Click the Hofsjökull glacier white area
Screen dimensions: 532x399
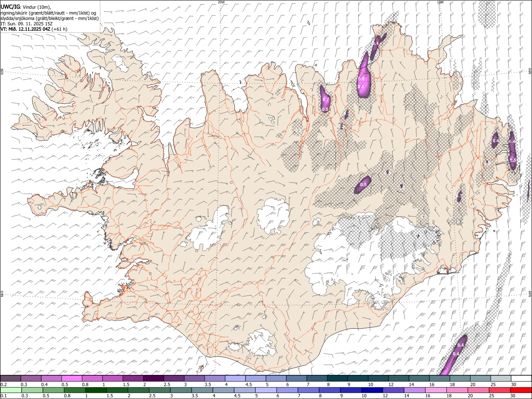click(273, 215)
